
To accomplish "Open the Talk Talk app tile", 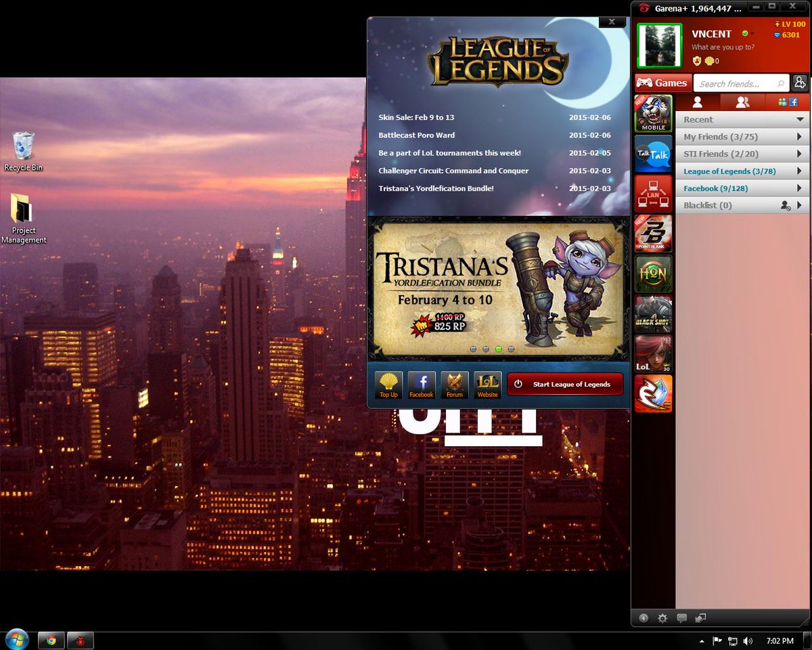I will click(x=653, y=154).
